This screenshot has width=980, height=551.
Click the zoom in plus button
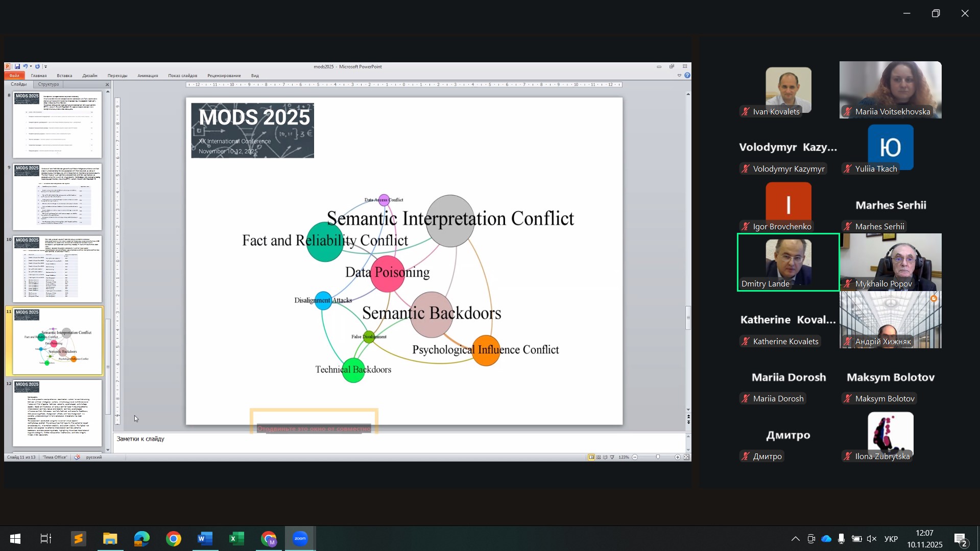pos(677,458)
